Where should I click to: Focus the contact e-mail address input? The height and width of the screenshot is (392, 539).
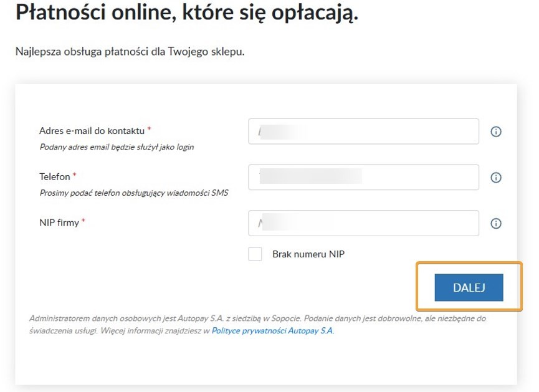(363, 131)
